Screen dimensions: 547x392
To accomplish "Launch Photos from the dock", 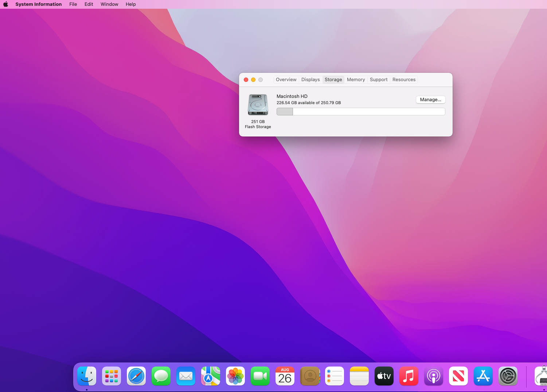I will 235,376.
